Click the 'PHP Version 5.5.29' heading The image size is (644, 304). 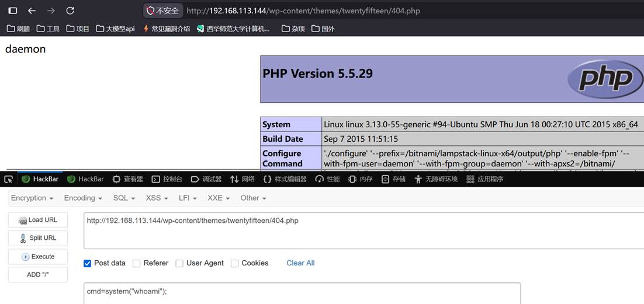coord(317,74)
